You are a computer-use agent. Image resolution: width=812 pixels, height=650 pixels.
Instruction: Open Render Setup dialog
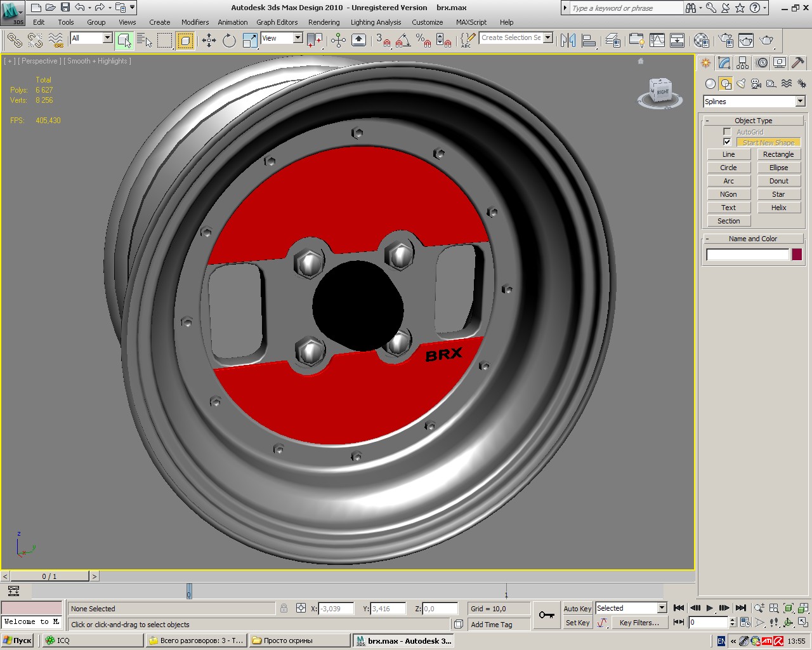(x=726, y=41)
